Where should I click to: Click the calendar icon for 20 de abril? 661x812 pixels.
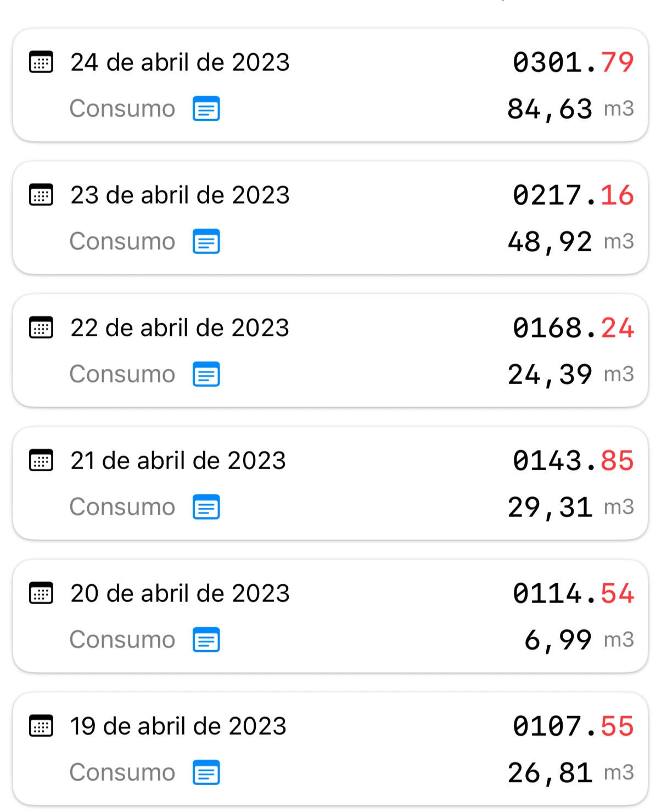click(x=41, y=593)
